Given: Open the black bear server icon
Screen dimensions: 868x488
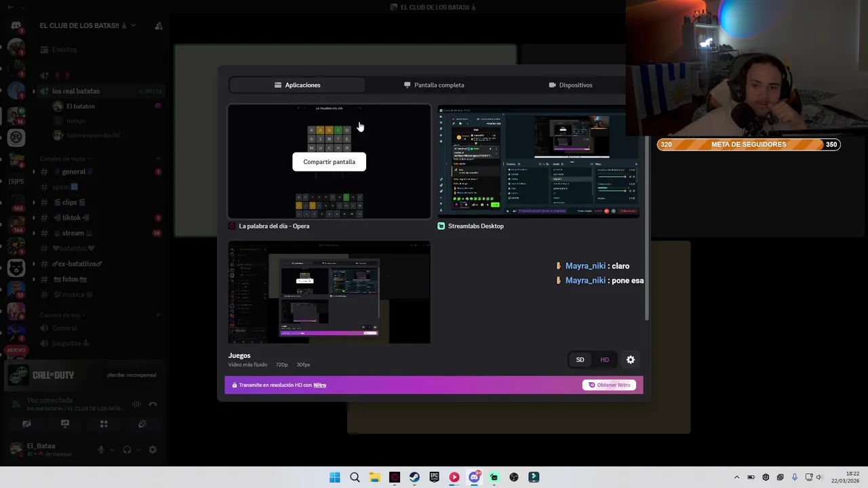Looking at the screenshot, I should click(x=16, y=268).
